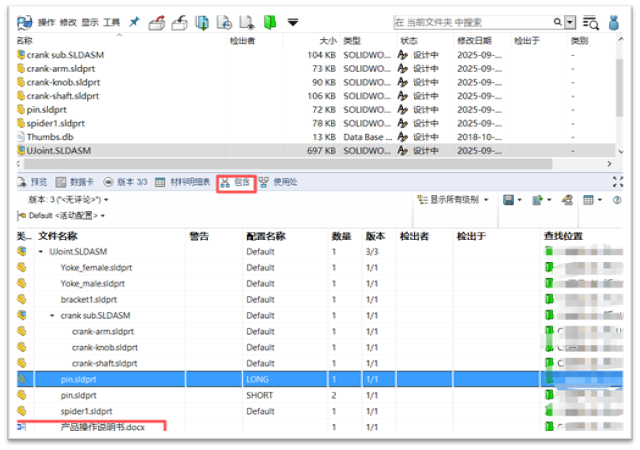Click the user profile icon

pos(617,21)
